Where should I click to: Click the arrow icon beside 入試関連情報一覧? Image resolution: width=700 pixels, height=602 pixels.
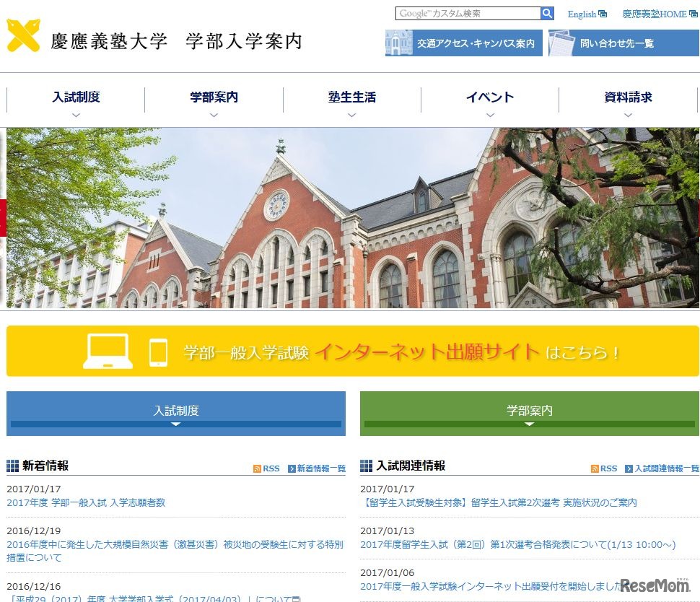629,468
